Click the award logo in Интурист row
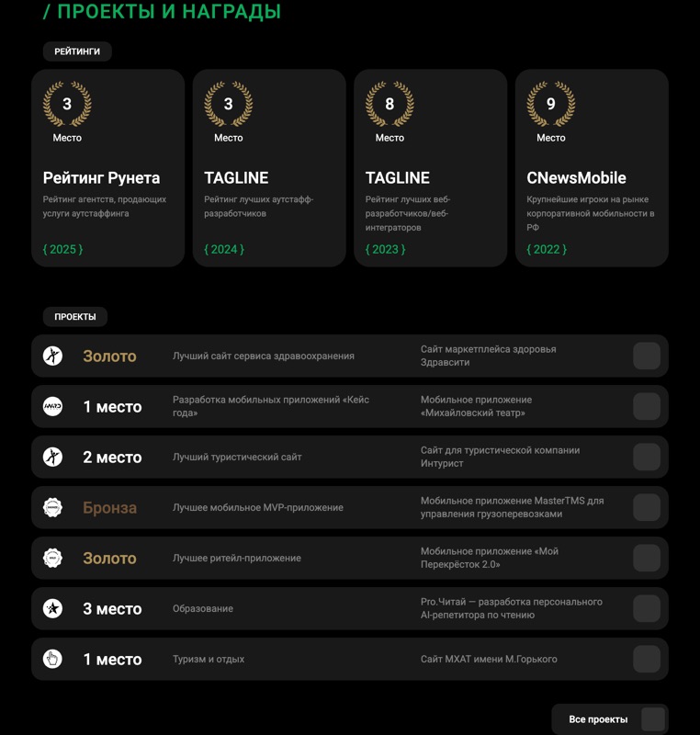The width and height of the screenshot is (700, 735). click(52, 457)
